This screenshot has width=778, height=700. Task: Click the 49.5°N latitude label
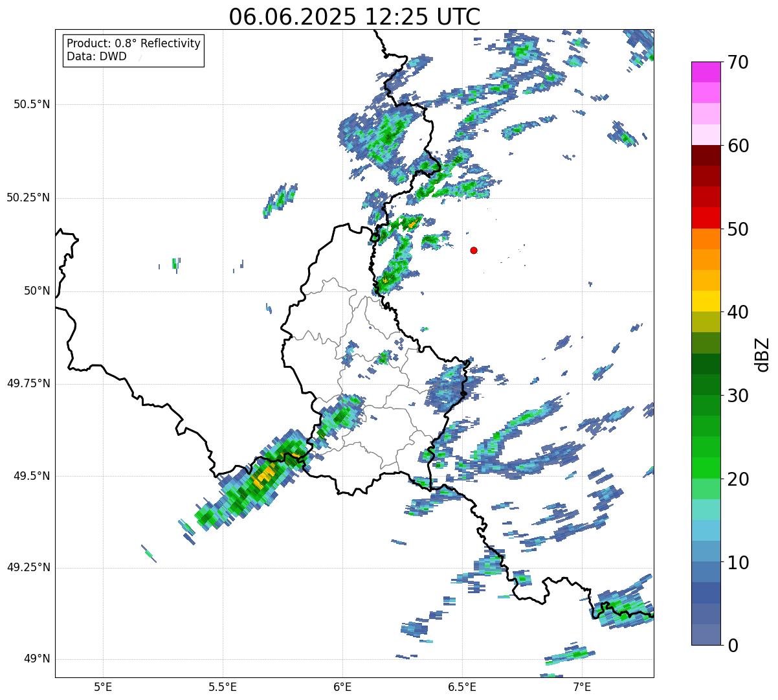pyautogui.click(x=32, y=476)
